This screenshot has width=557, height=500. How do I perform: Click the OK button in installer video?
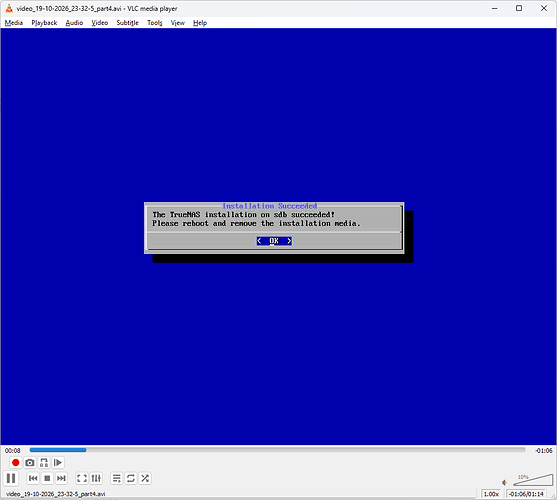pos(274,241)
